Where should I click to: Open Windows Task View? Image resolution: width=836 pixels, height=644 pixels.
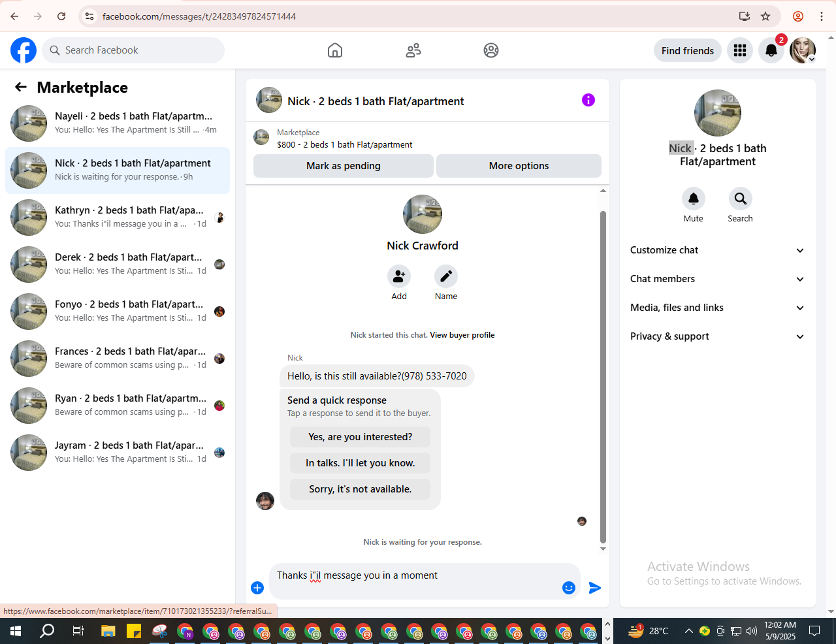pyautogui.click(x=78, y=631)
